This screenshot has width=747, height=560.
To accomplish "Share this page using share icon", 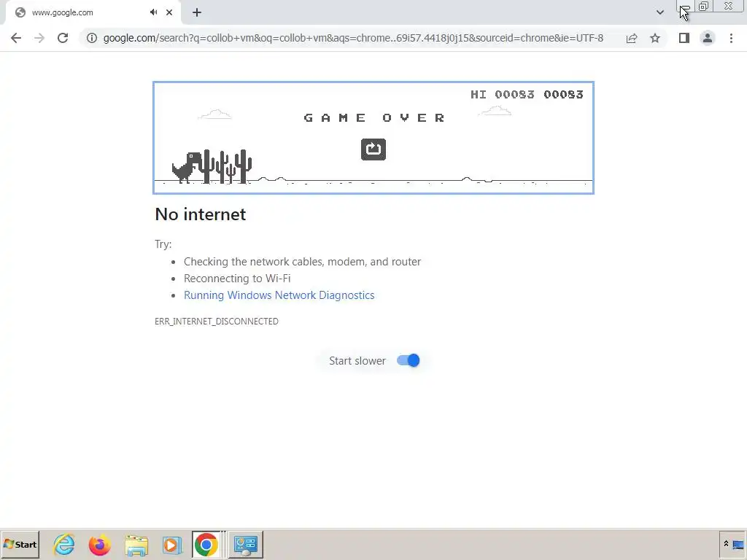I will [632, 38].
